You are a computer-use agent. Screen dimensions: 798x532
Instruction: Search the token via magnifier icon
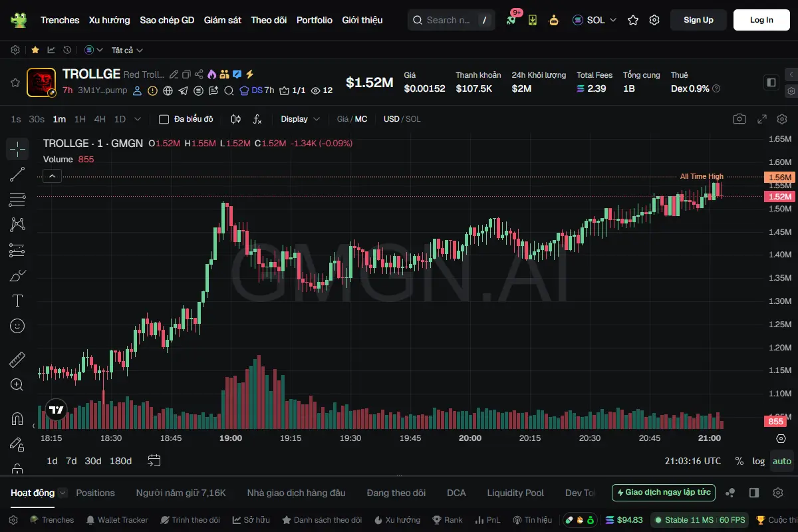(x=228, y=90)
